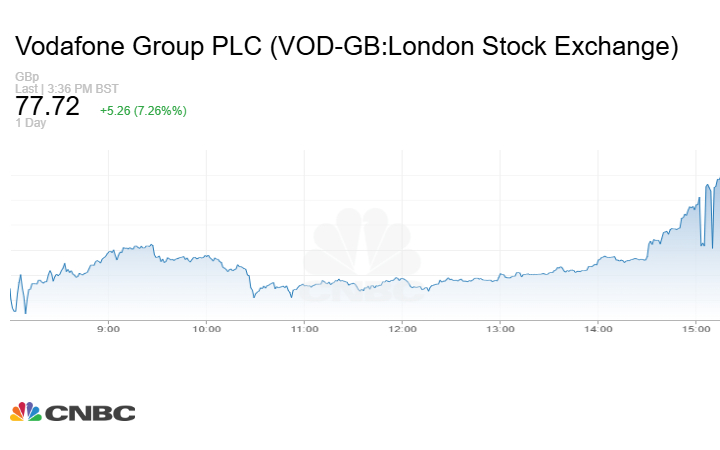Click the chart's highest point at far right

(x=717, y=180)
